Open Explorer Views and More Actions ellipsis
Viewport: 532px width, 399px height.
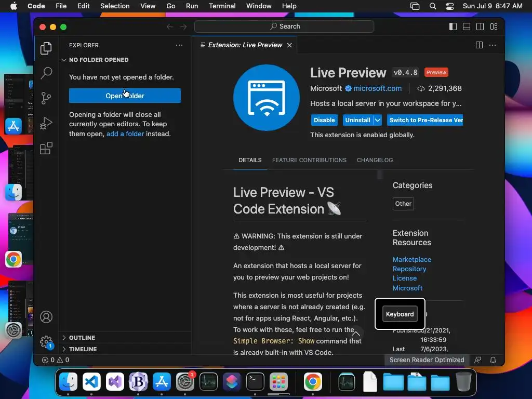(x=179, y=45)
